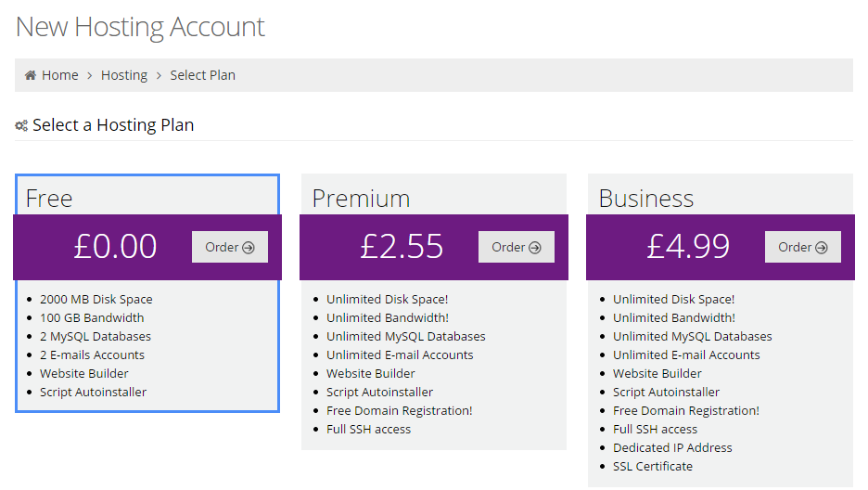This screenshot has height=490, width=868.
Task: Click '2 MySQL Databases' feature
Action: coord(96,337)
